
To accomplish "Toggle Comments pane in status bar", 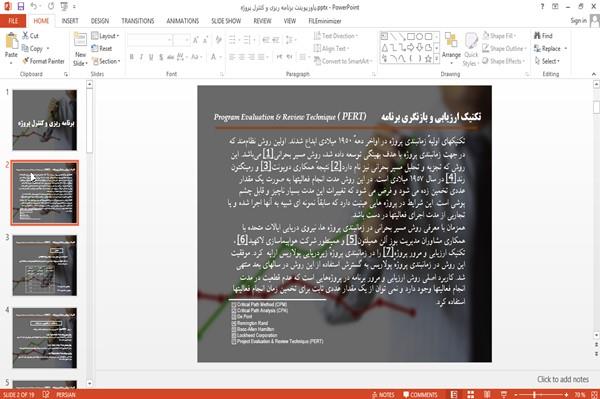I will click(420, 394).
